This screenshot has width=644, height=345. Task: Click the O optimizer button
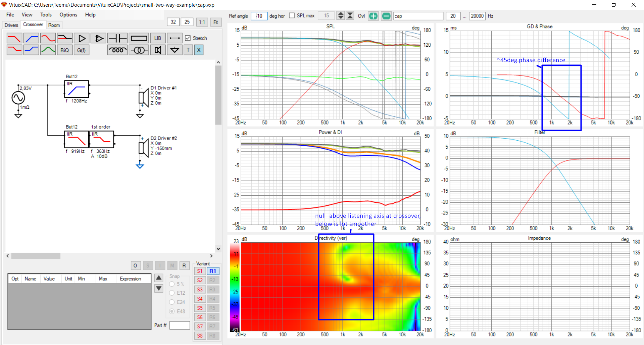135,265
